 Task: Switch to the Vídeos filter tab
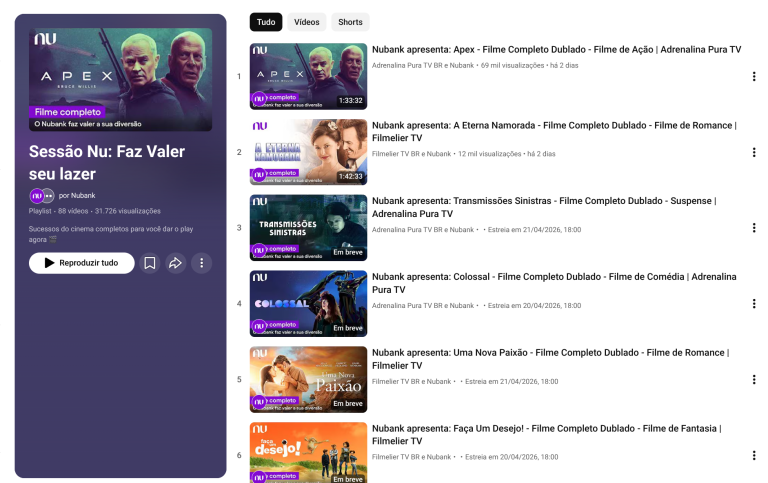[x=307, y=22]
